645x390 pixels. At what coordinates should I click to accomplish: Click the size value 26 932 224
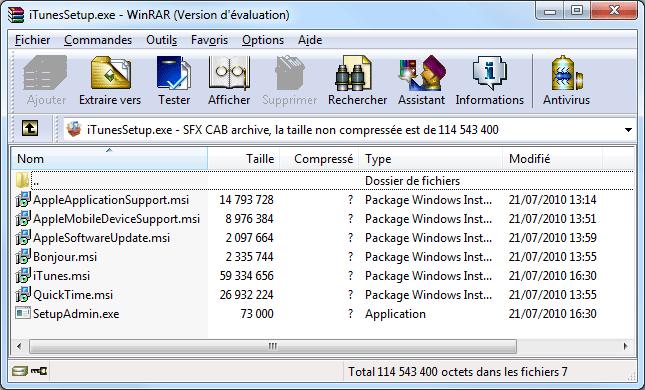tap(246, 294)
